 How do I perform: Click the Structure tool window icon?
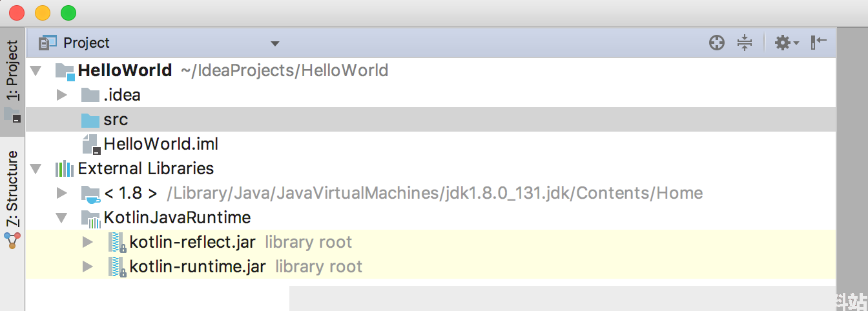point(12,240)
